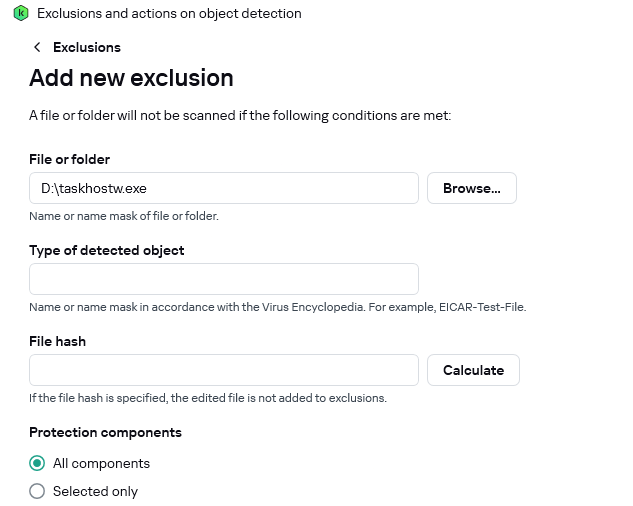Image resolution: width=633 pixels, height=506 pixels.
Task: Focus the D:\taskhostw.exe path field
Action: pos(223,188)
